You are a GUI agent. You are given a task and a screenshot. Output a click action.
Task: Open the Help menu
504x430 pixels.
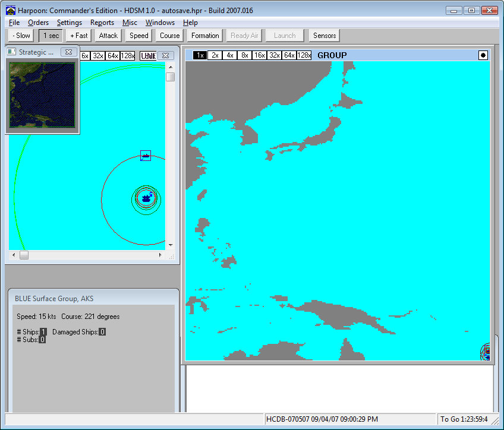click(190, 23)
